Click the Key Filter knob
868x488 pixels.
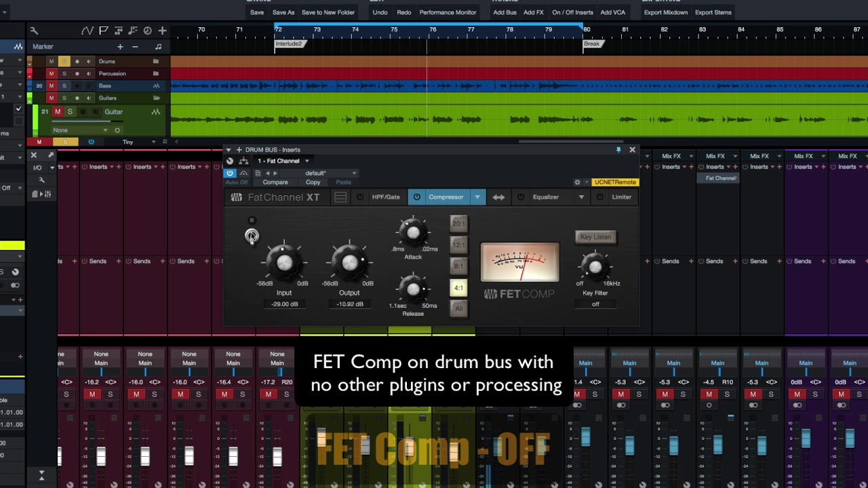click(595, 268)
